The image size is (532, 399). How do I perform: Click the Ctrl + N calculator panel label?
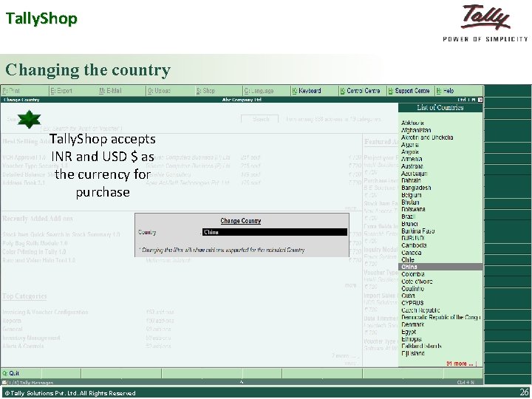click(x=465, y=383)
